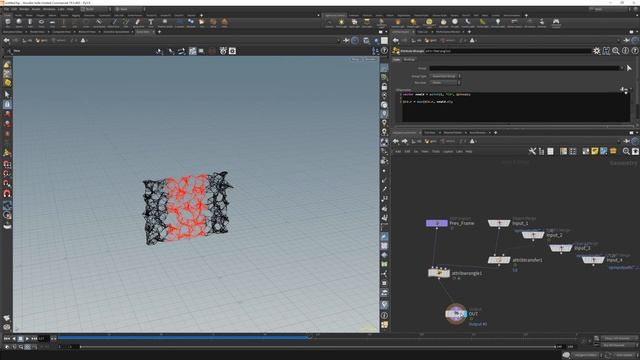Click the Play button in the playbar
The width and height of the screenshot is (640, 360).
pos(27,338)
